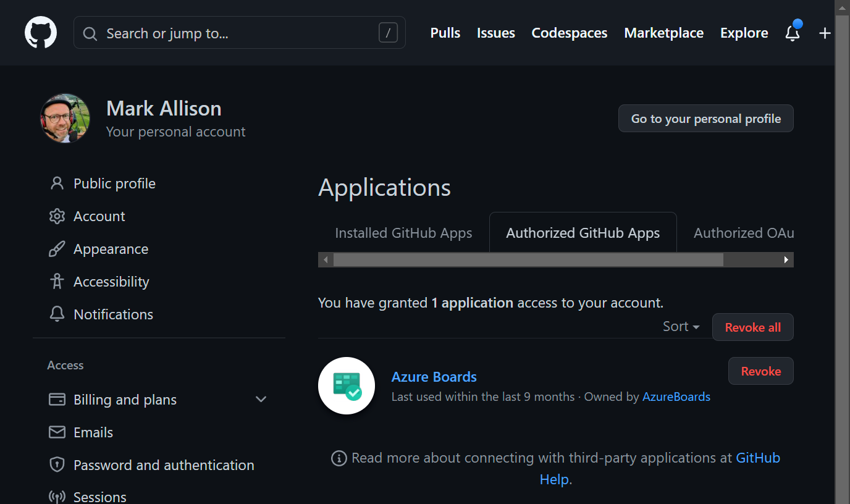Click the 'Your personal account' text

176,132
